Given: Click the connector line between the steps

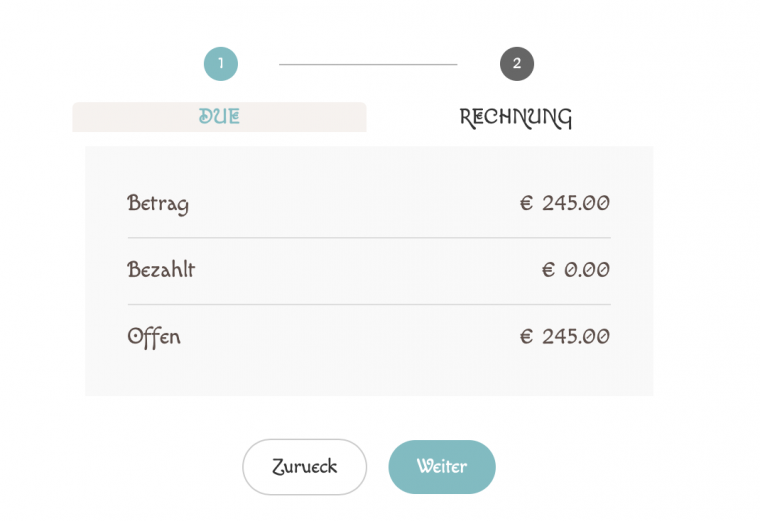Looking at the screenshot, I should [x=368, y=64].
